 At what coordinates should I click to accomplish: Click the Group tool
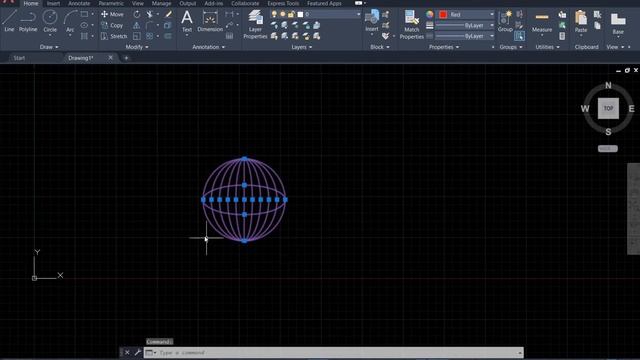click(x=505, y=21)
